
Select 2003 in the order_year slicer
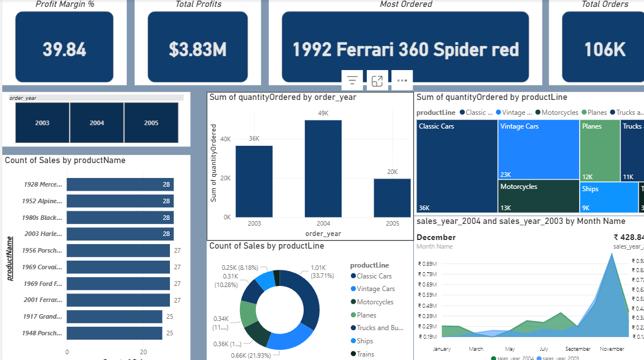tap(42, 122)
